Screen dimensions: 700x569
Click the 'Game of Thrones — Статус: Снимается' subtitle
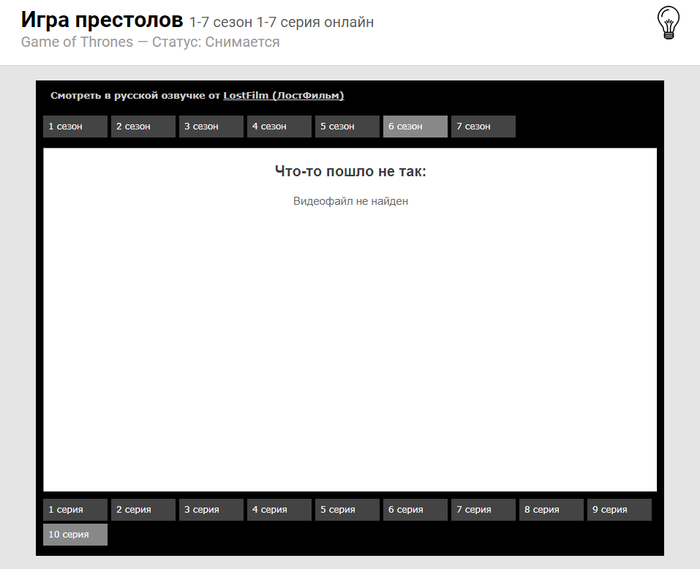point(150,42)
